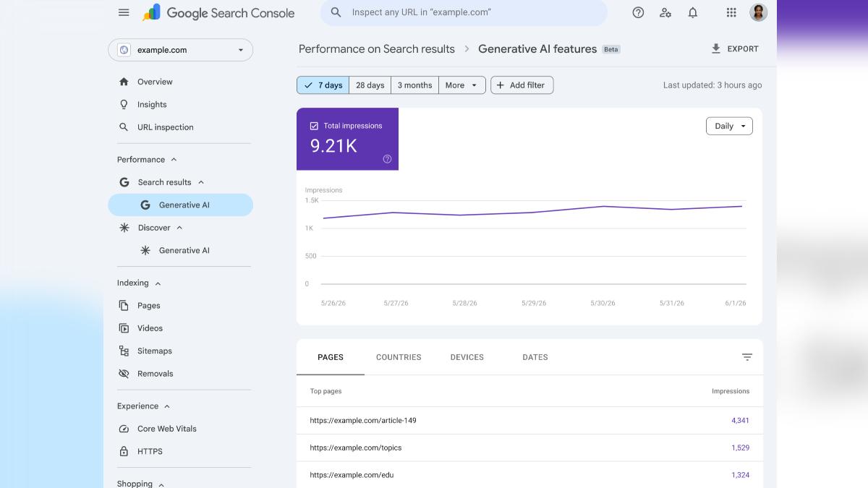This screenshot has width=868, height=488.
Task: Switch to the DEVICES tab
Action: [x=467, y=357]
